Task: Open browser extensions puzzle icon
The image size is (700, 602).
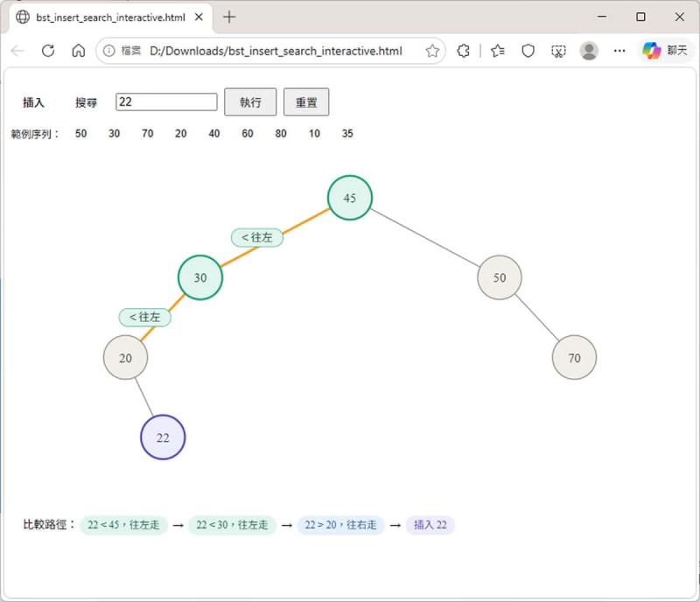Action: (x=464, y=51)
